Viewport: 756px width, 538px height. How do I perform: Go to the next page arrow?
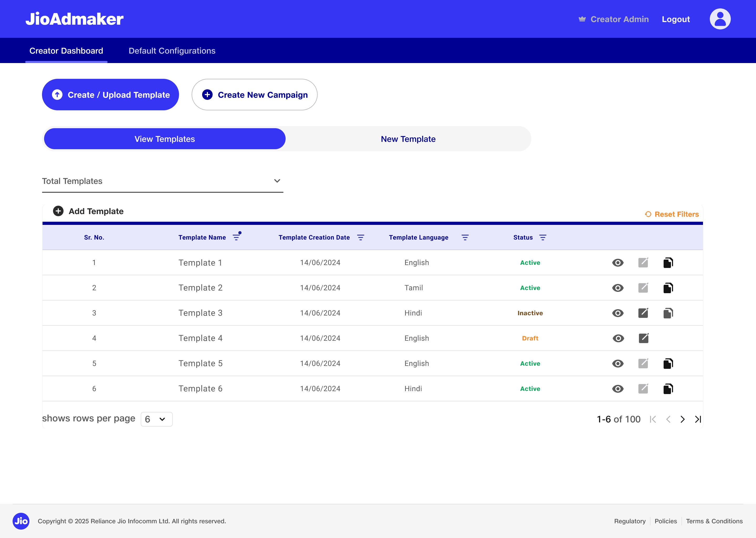(682, 420)
